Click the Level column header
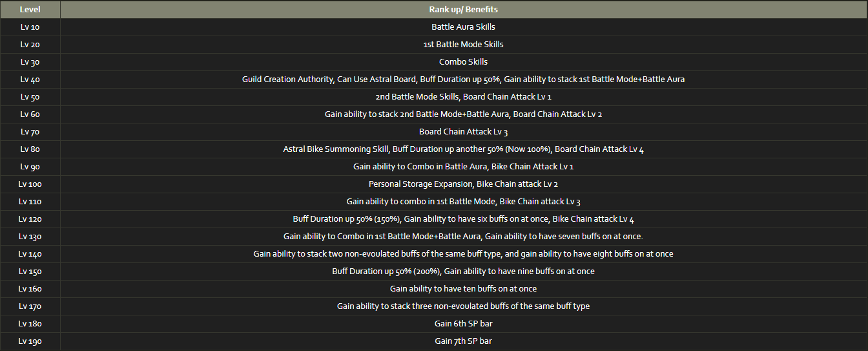The width and height of the screenshot is (868, 351). coord(30,10)
